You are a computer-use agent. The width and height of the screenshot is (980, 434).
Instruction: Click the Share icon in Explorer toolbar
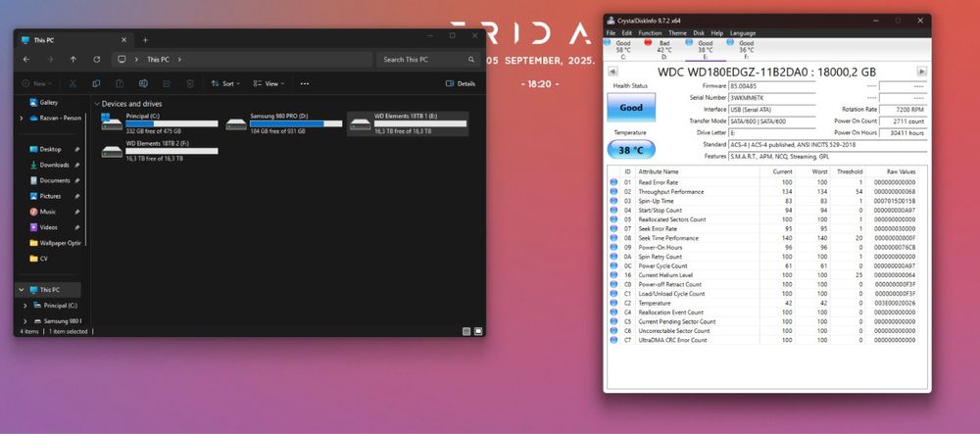[167, 83]
